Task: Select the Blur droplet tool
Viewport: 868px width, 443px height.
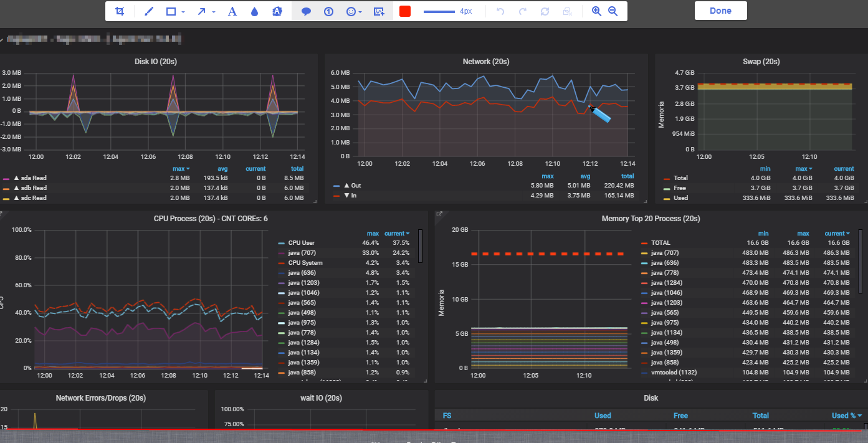Action: pyautogui.click(x=254, y=11)
